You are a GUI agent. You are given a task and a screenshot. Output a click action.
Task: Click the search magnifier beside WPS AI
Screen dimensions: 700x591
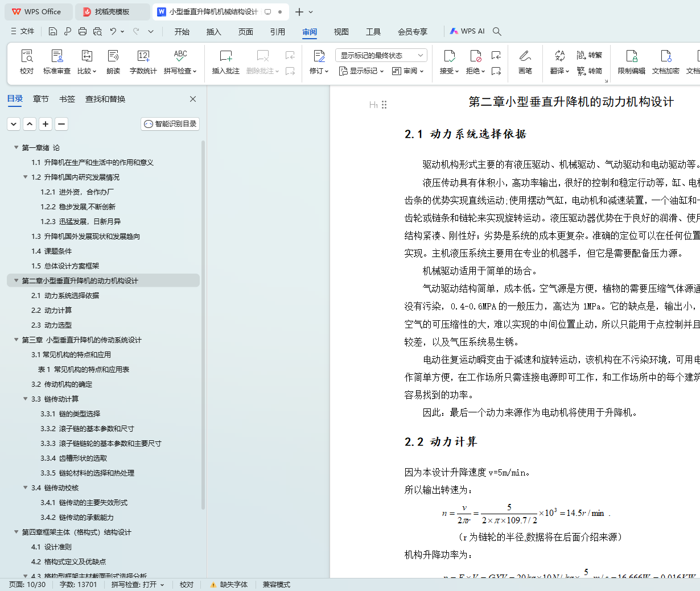point(497,31)
